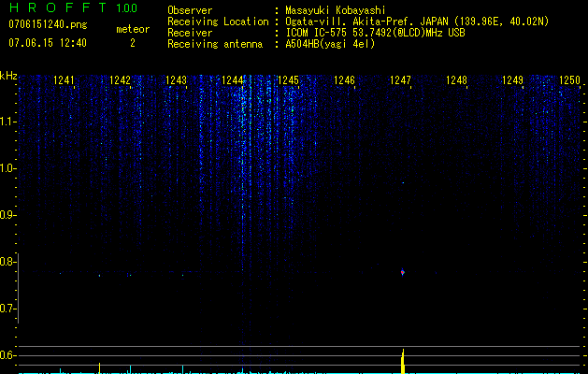Screen dimensions: 588x374
Task: Click the ICOM IC-575 53.7492 MHz text
Action: 375,33
